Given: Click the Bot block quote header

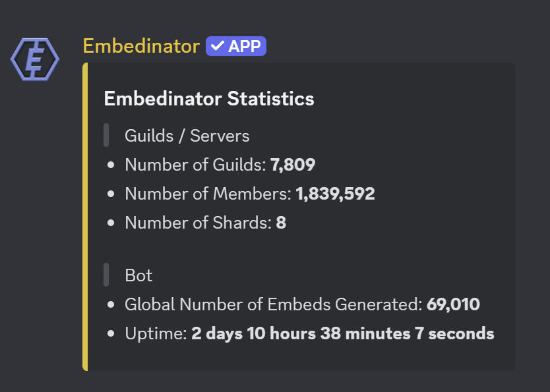Looking at the screenshot, I should pos(138,275).
